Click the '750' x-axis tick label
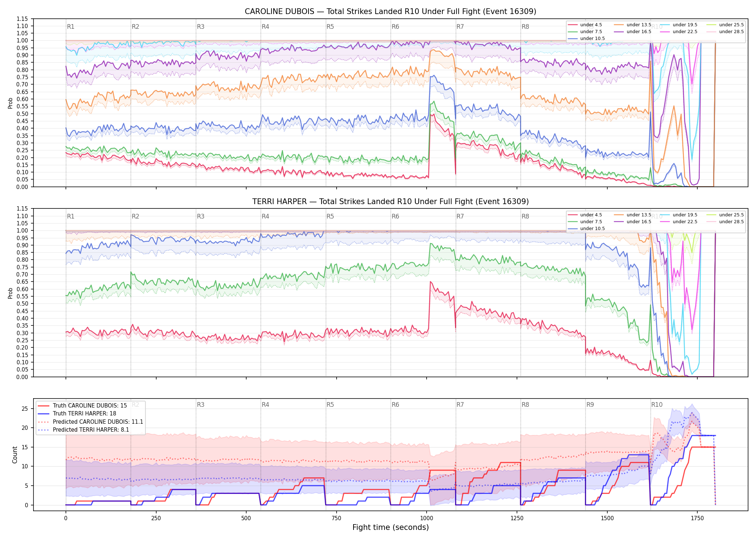The height and width of the screenshot is (540, 756). pos(337,518)
